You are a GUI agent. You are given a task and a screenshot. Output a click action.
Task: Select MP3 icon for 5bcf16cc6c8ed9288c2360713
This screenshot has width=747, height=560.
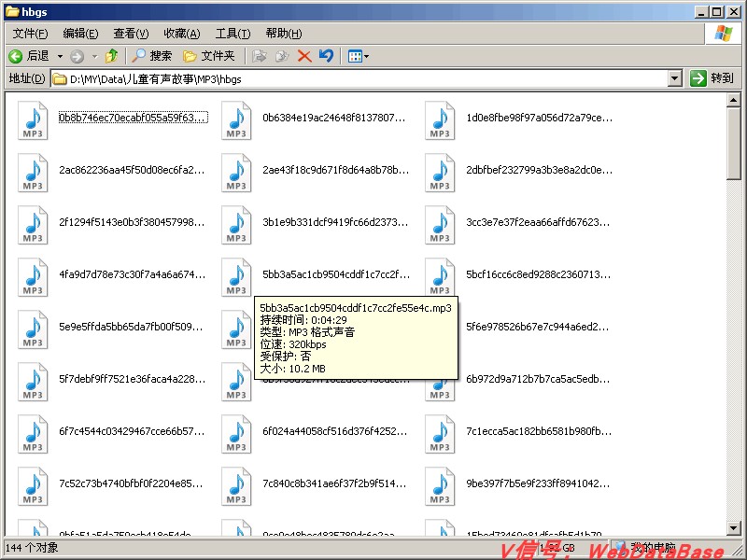coord(440,277)
